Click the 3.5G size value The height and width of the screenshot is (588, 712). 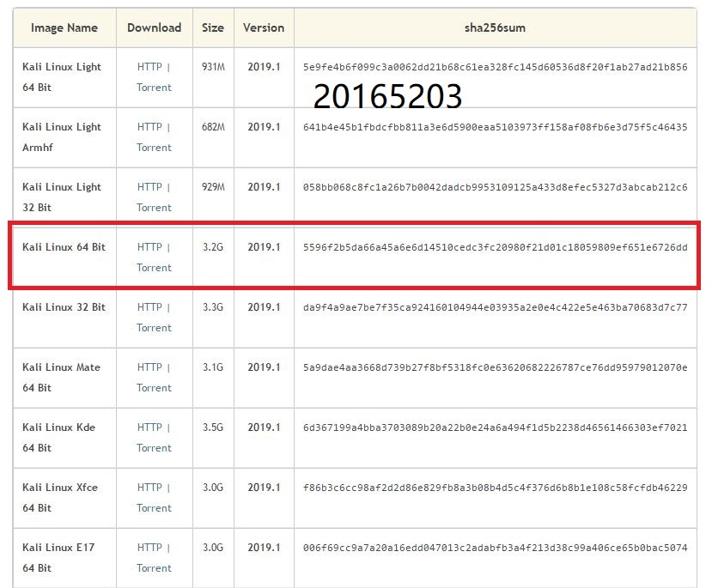(x=213, y=427)
